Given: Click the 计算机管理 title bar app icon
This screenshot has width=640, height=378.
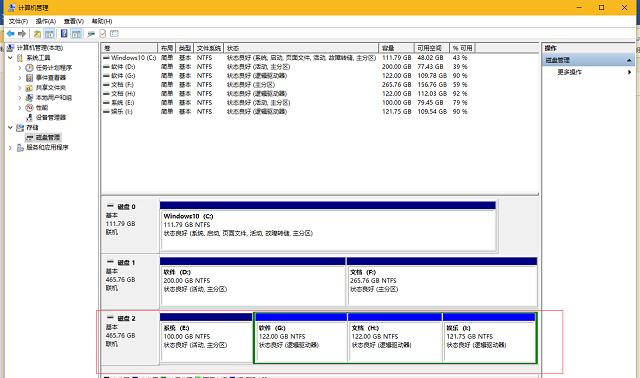Looking at the screenshot, I should pyautogui.click(x=12, y=7).
